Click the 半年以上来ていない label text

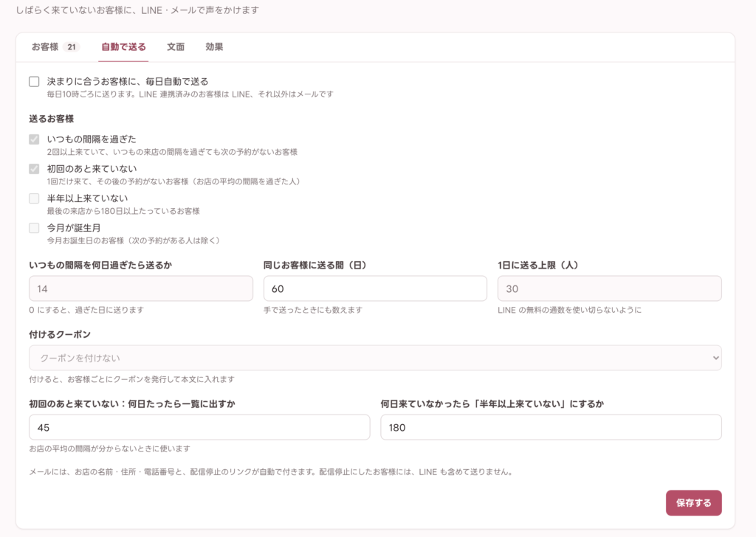point(87,198)
